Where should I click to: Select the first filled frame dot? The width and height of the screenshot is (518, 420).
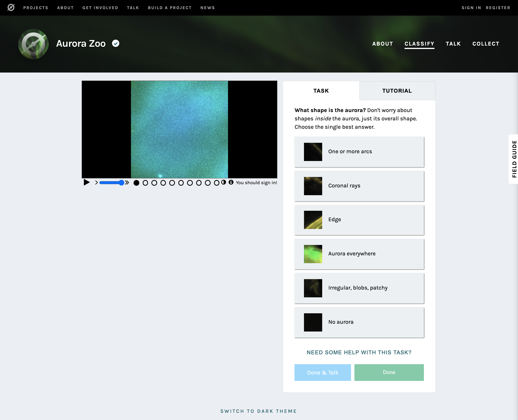pyautogui.click(x=136, y=183)
